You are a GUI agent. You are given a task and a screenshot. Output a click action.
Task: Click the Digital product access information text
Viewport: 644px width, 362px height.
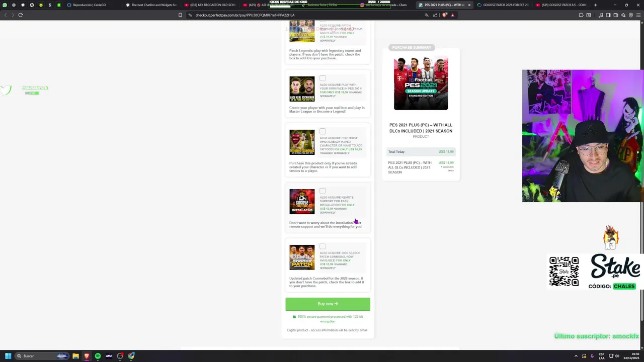(327, 330)
